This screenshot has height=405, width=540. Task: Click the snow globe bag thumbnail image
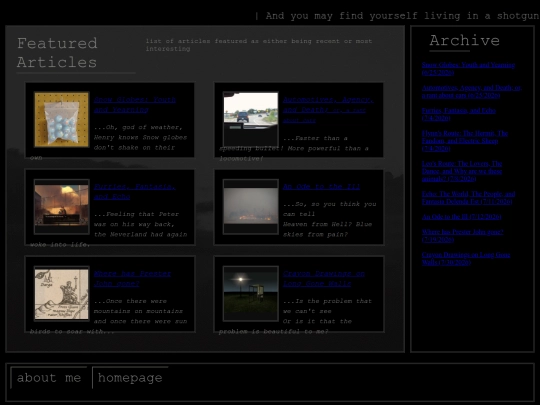click(62, 120)
